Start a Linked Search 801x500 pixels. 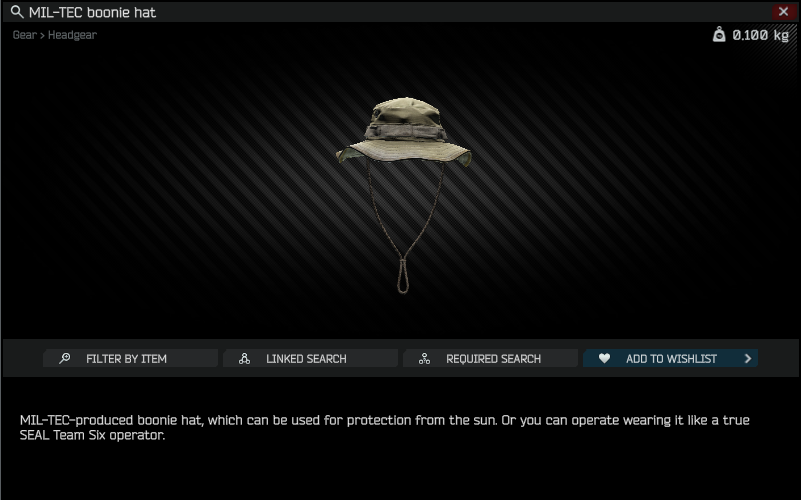pyautogui.click(x=311, y=359)
